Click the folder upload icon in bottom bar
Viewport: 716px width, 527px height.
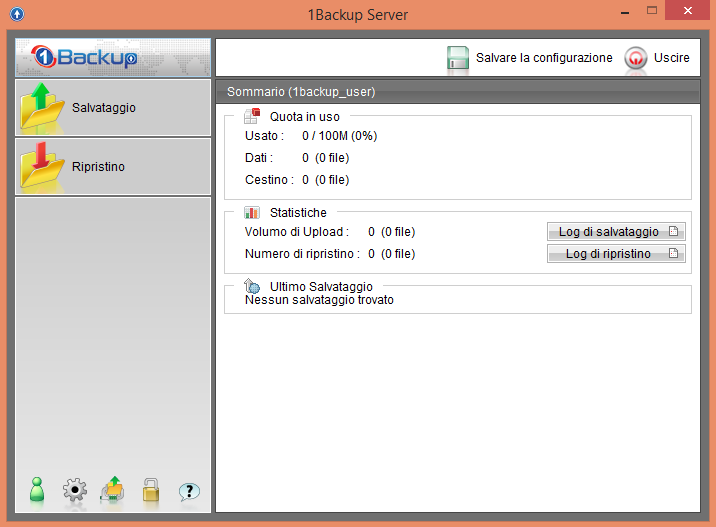click(x=112, y=490)
